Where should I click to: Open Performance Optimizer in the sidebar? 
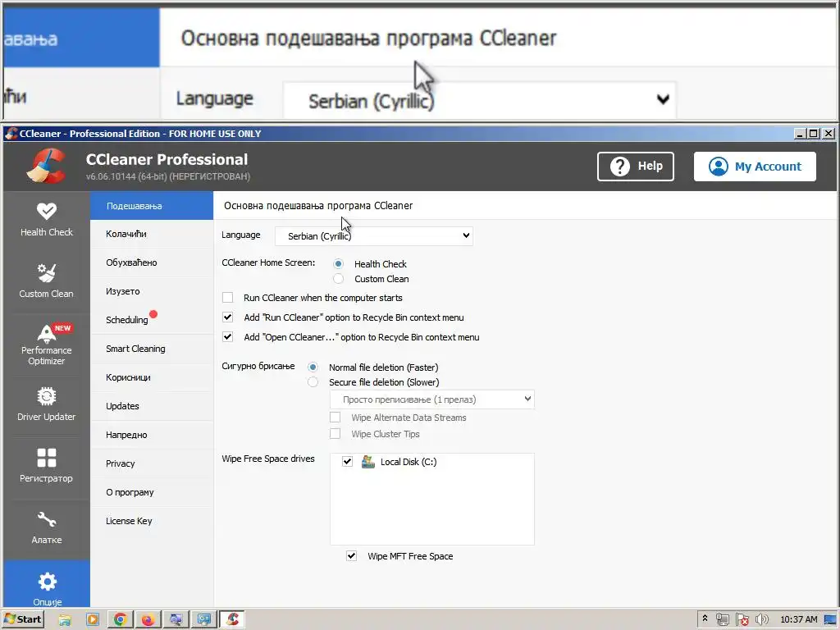point(47,344)
